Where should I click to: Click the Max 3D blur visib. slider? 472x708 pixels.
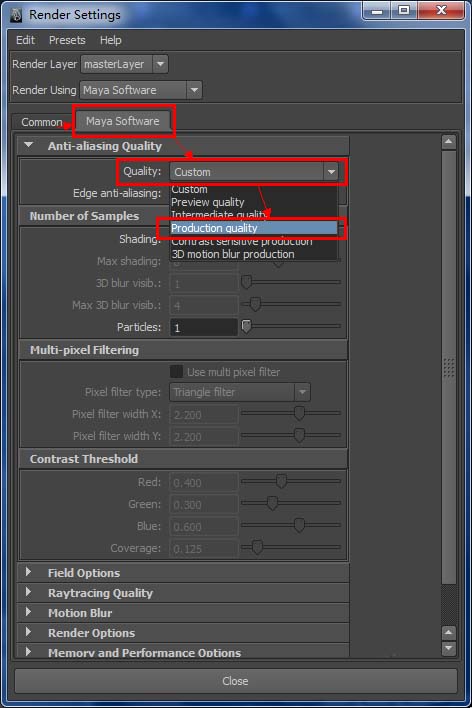[291, 304]
